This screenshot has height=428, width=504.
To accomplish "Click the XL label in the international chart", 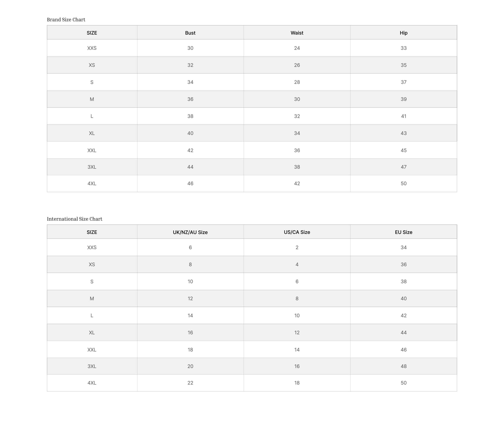I will (x=92, y=332).
